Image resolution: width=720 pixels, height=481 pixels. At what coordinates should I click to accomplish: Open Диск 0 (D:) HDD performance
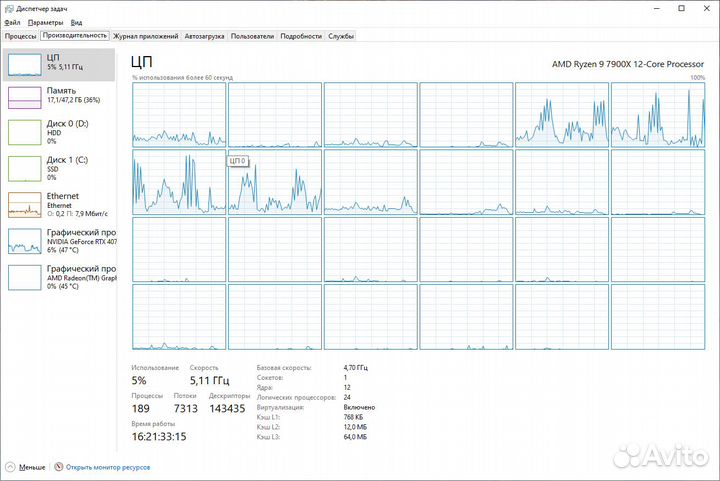(x=59, y=132)
